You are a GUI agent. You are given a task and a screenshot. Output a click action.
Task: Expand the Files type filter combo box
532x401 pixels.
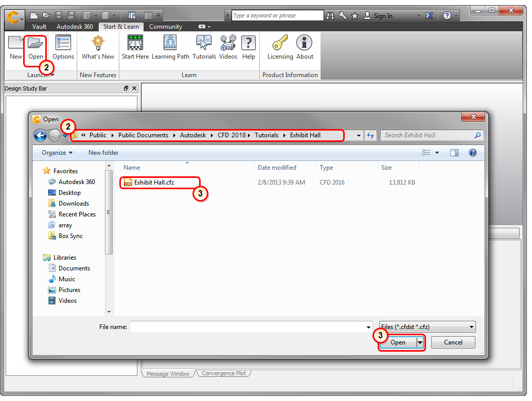click(427, 326)
